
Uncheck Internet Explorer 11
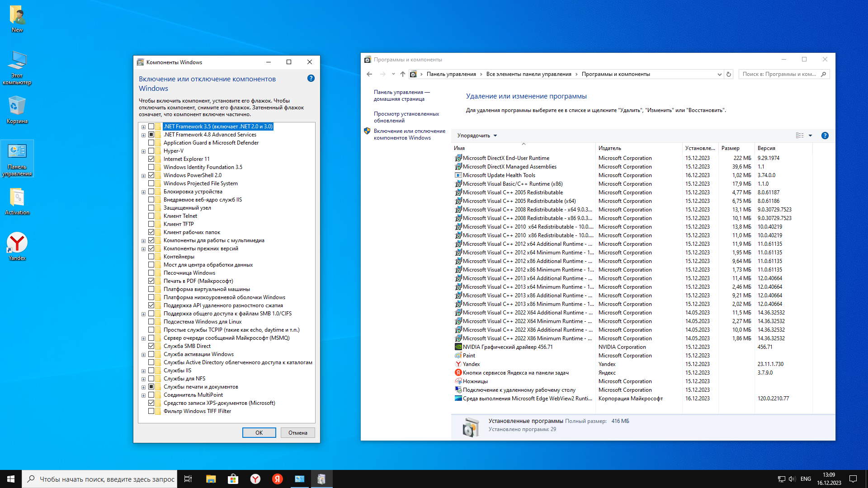[x=151, y=159]
